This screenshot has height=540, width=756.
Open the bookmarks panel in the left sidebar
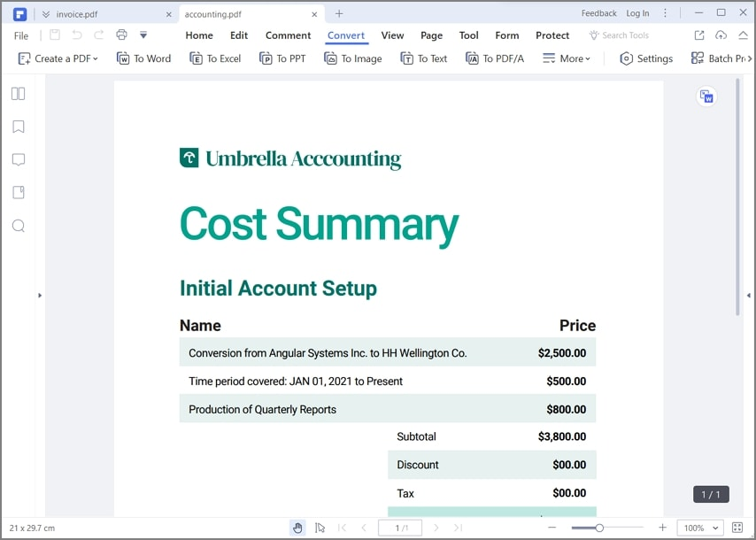click(x=18, y=127)
